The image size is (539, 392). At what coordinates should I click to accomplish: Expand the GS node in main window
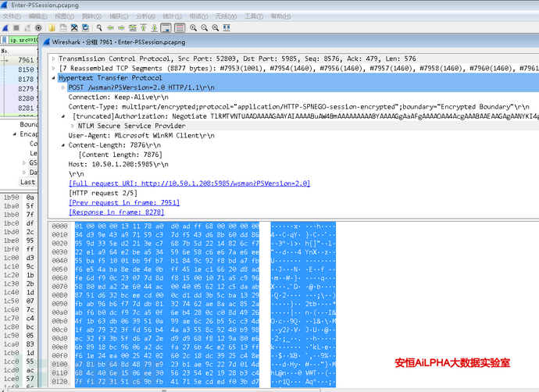(x=24, y=163)
